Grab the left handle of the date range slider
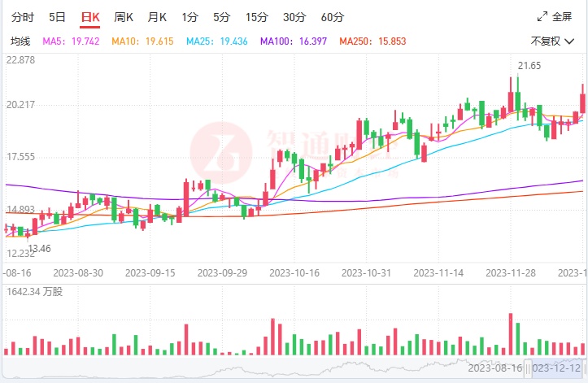This screenshot has width=588, height=383. [528, 370]
